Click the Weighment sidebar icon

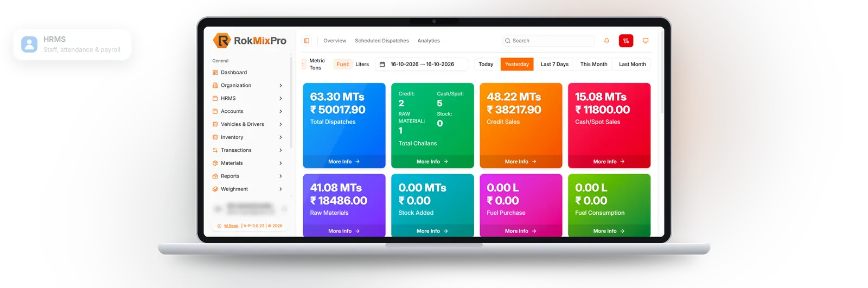(x=215, y=189)
